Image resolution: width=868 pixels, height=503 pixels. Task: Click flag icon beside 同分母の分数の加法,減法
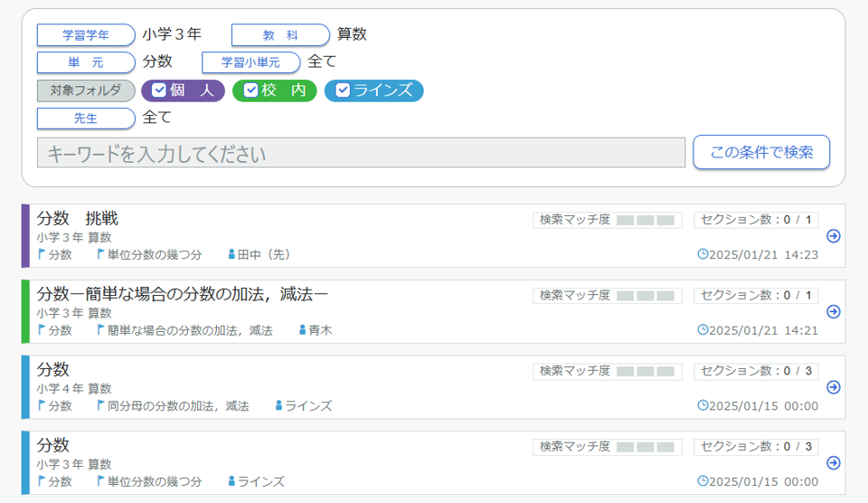[x=101, y=406]
